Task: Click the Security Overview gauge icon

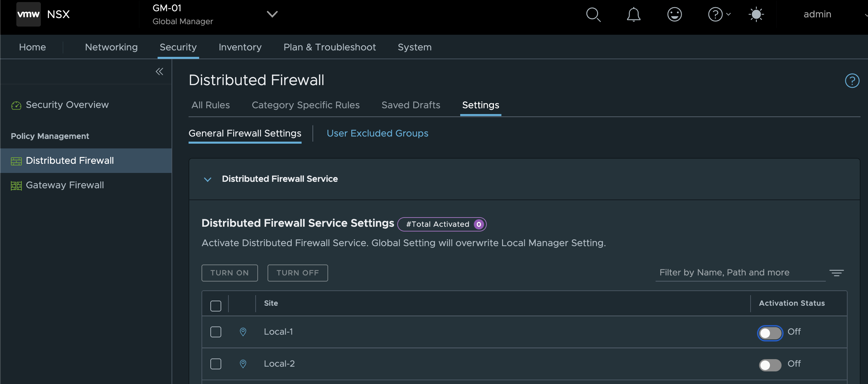Action: [x=16, y=106]
